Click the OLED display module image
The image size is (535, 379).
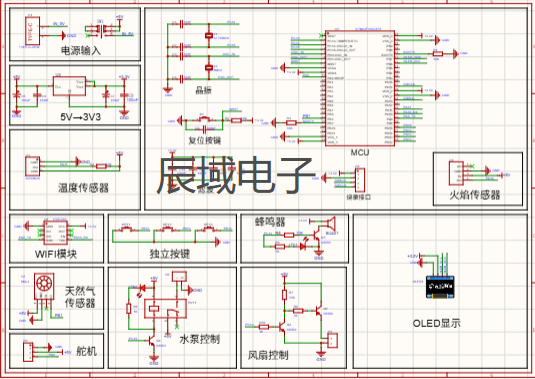point(441,288)
